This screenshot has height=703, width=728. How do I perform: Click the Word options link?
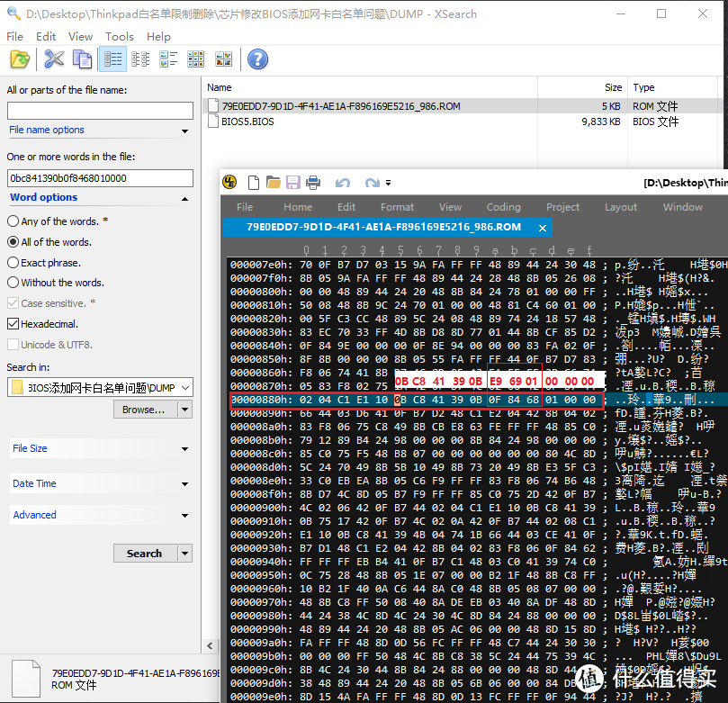(x=43, y=197)
